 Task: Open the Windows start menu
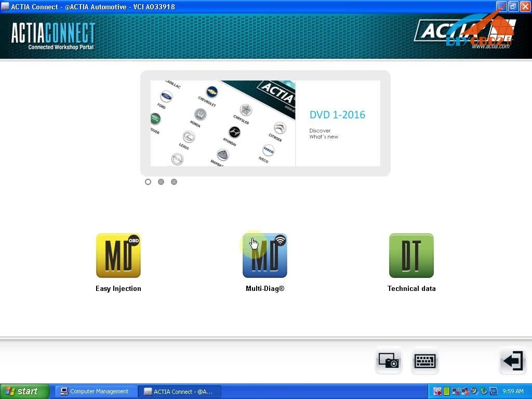tap(24, 392)
